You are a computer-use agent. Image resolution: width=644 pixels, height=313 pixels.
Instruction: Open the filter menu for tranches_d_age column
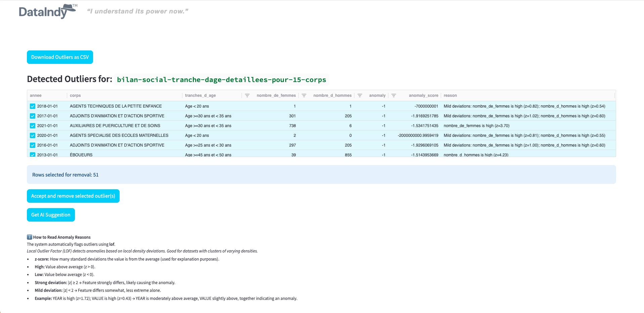pos(247,95)
